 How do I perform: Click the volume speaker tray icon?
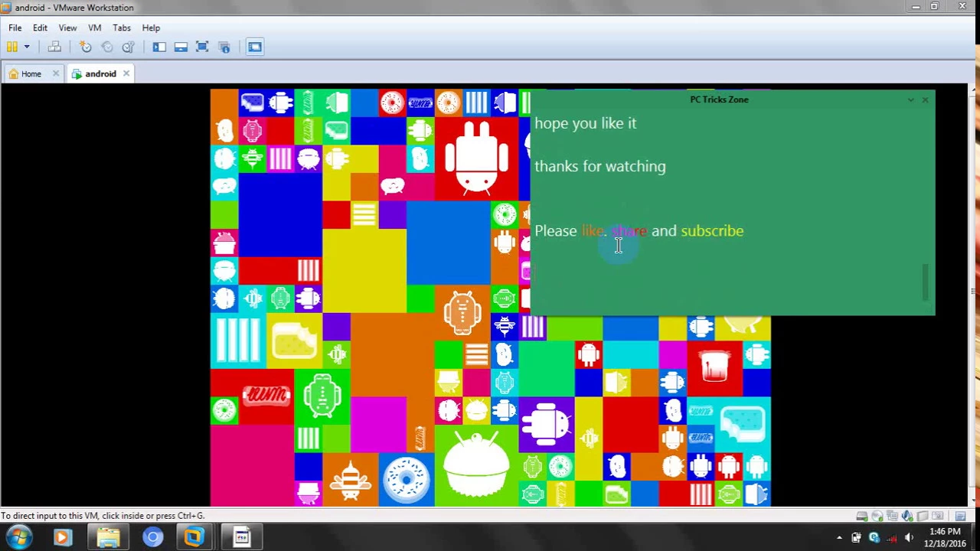(x=909, y=538)
